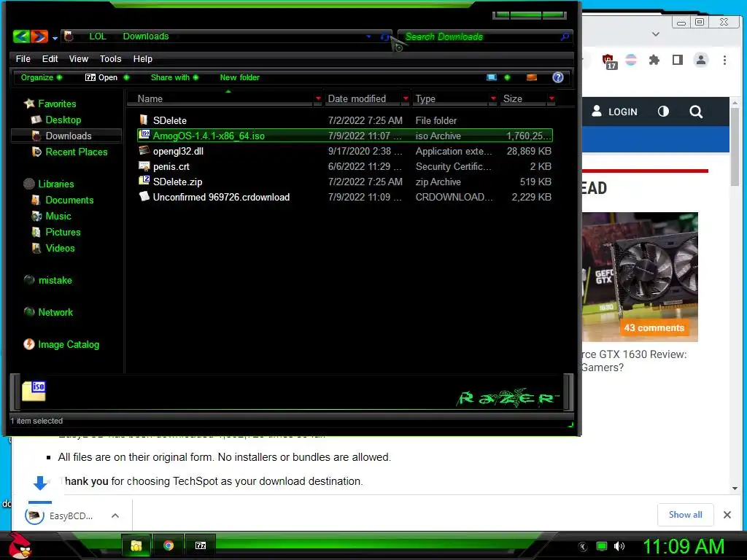Switch to File Explorer on taskbar

136,545
